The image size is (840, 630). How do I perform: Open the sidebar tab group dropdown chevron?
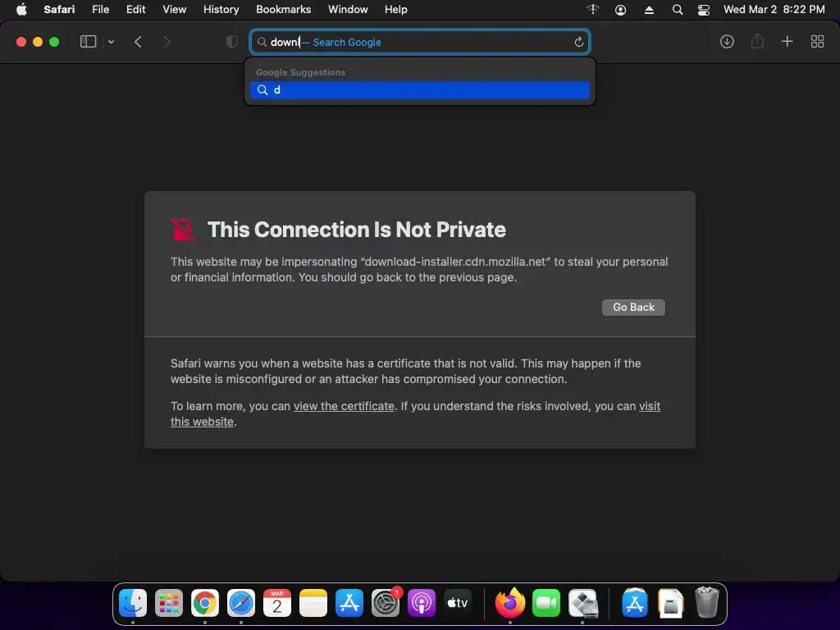pos(111,42)
